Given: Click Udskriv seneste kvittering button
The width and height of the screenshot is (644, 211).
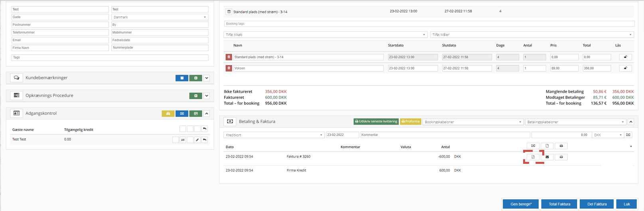Looking at the screenshot, I should tap(376, 121).
